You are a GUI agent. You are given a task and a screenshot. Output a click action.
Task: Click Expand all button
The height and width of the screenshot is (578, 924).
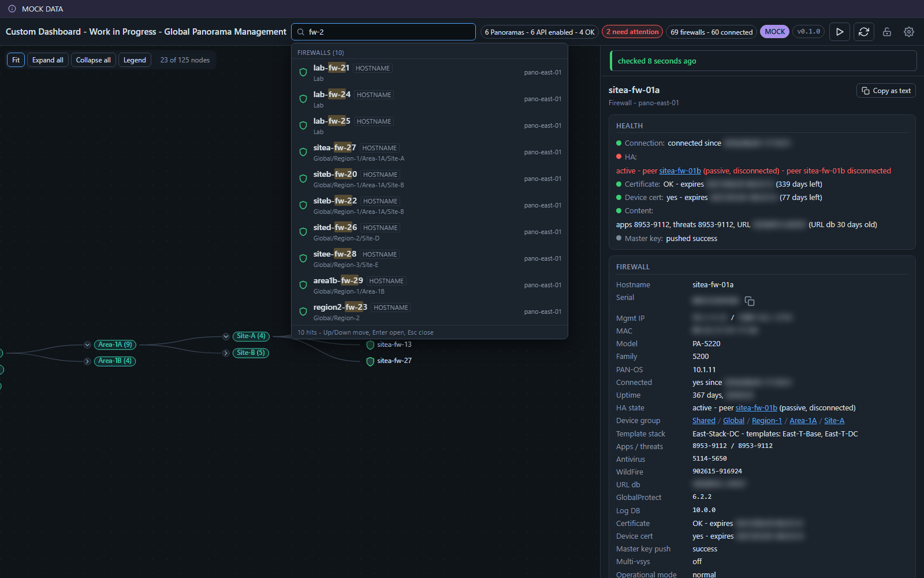point(48,60)
